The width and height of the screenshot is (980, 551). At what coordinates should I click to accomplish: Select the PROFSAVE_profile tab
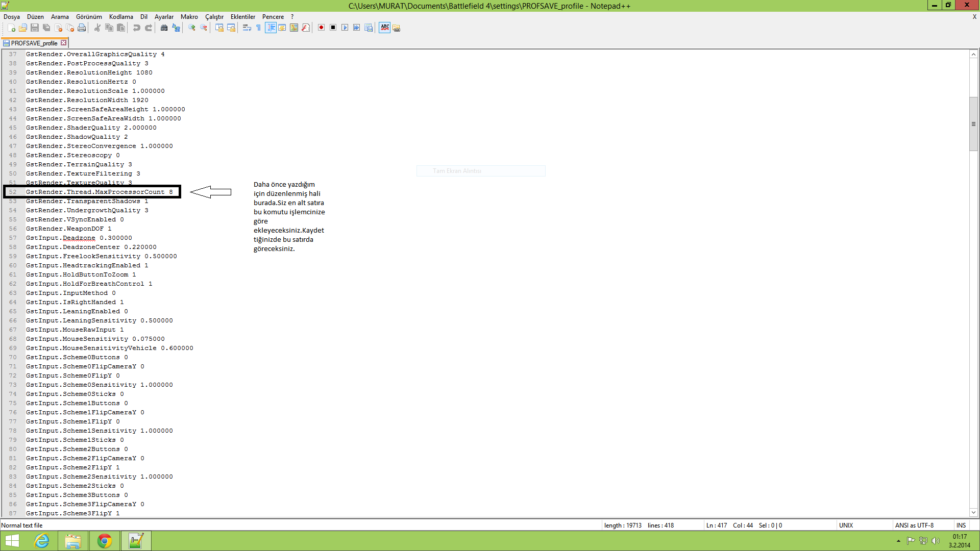pos(34,43)
